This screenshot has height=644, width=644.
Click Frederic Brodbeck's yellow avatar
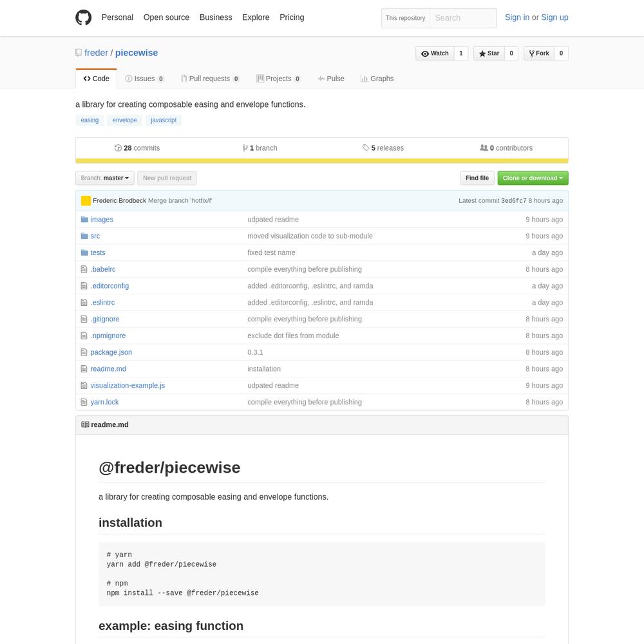coord(86,200)
